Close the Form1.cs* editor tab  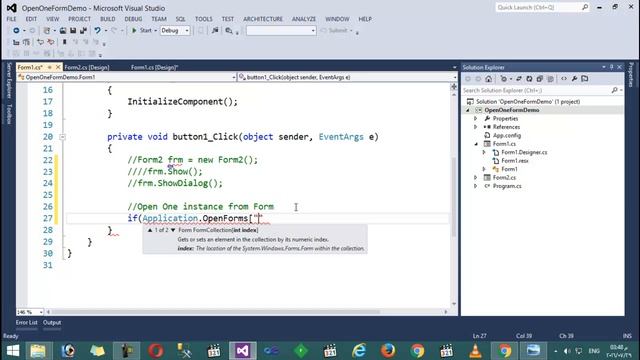point(58,67)
